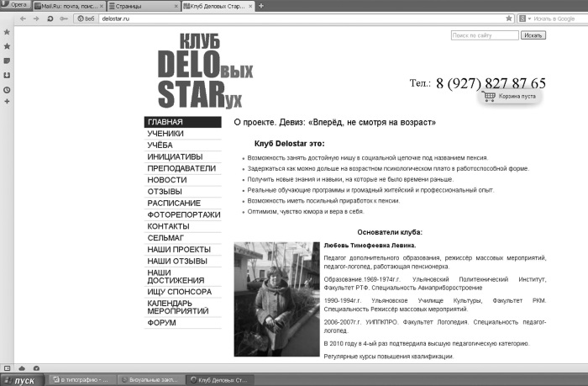Switch to the Страницы tab
Image resolution: width=588 pixels, height=386 pixels.
[141, 6]
